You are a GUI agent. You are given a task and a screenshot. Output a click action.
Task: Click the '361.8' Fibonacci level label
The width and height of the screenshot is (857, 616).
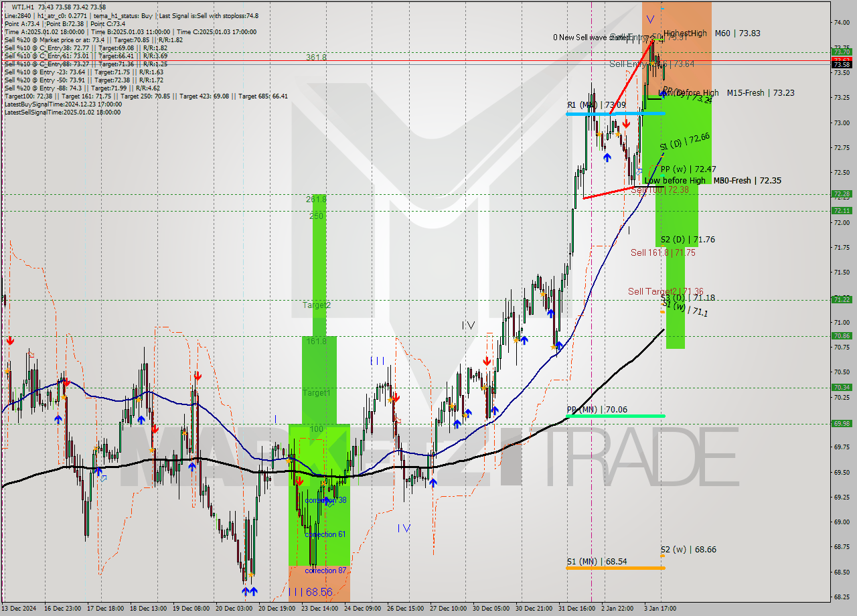(x=317, y=58)
